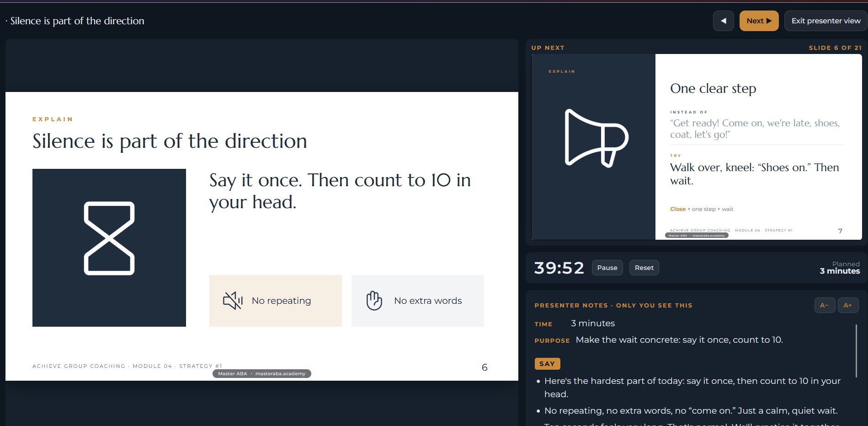Pause the presentation timer
The width and height of the screenshot is (868, 426).
(x=607, y=268)
